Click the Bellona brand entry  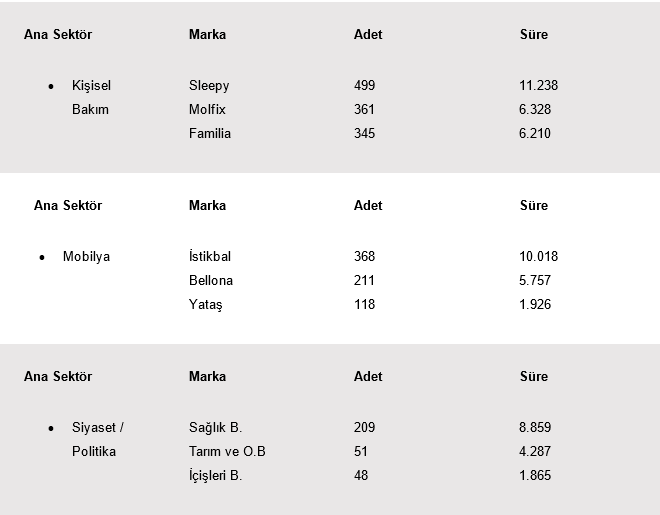211,280
